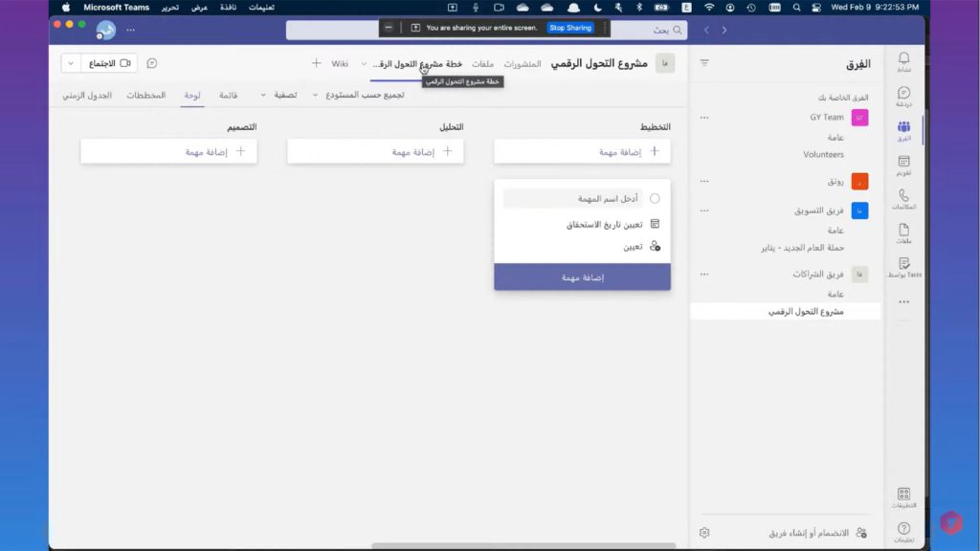
Task: Open the نافذة window menu
Action: click(228, 8)
